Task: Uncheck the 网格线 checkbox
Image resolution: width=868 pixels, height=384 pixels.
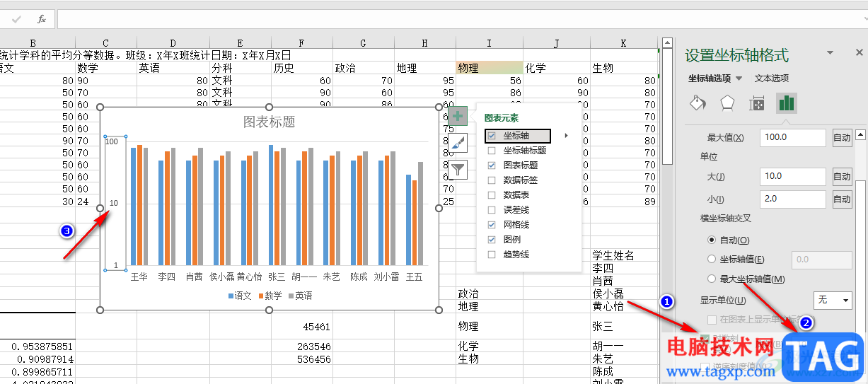Action: (x=492, y=225)
